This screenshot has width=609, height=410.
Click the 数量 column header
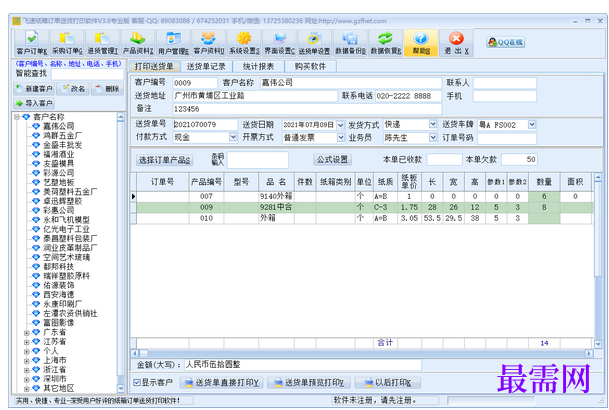coord(544,182)
